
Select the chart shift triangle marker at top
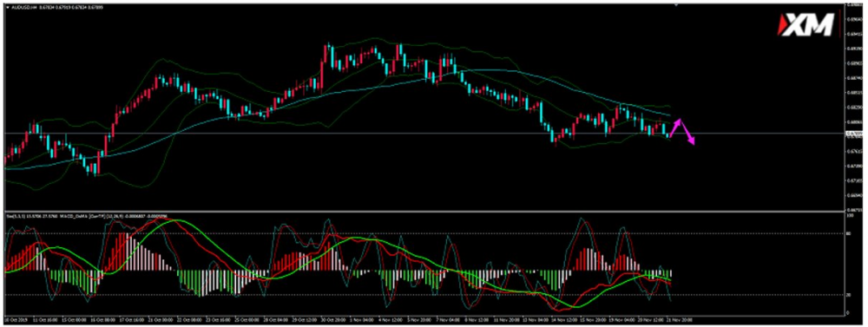(x=676, y=5)
